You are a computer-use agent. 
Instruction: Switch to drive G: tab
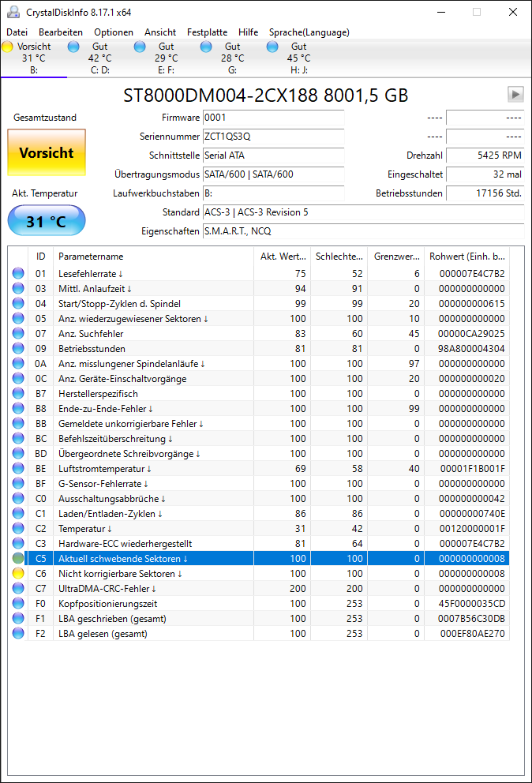(232, 58)
